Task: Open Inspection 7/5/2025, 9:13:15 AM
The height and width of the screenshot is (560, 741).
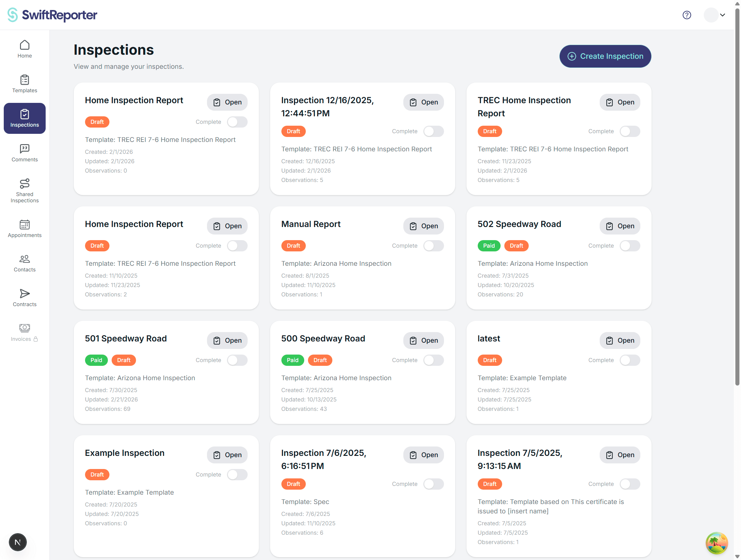Action: [x=620, y=455]
